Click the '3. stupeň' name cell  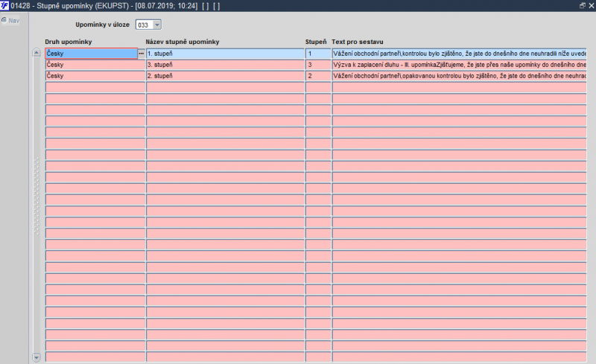[226, 65]
